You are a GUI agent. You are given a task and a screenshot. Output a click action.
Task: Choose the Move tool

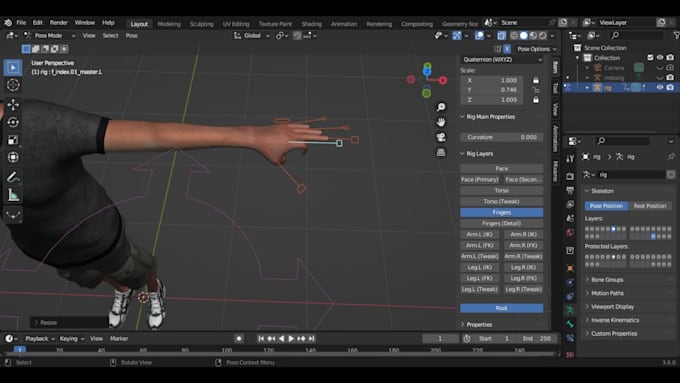tap(13, 105)
